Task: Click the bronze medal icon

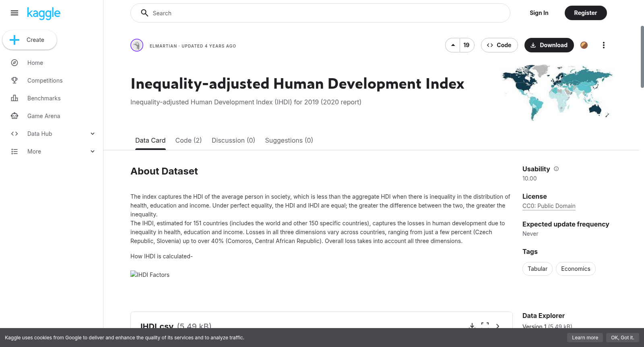Action: tap(584, 45)
